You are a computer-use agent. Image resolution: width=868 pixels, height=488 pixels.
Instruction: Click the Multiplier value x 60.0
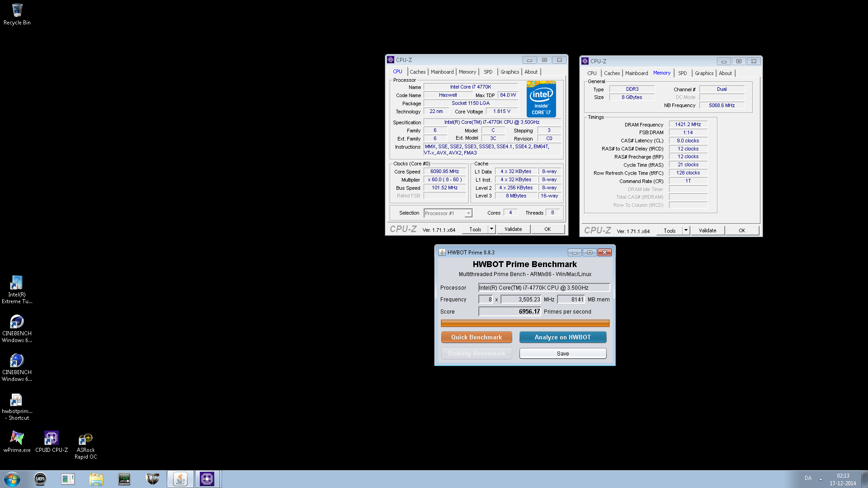pyautogui.click(x=444, y=180)
